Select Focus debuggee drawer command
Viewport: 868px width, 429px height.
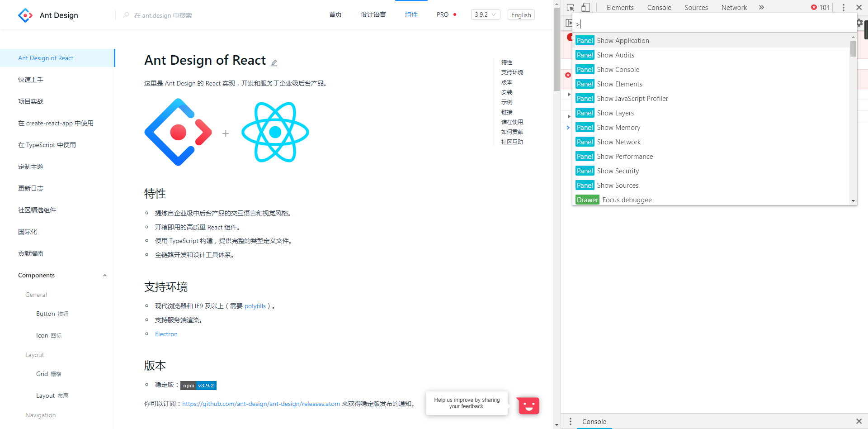coord(712,200)
